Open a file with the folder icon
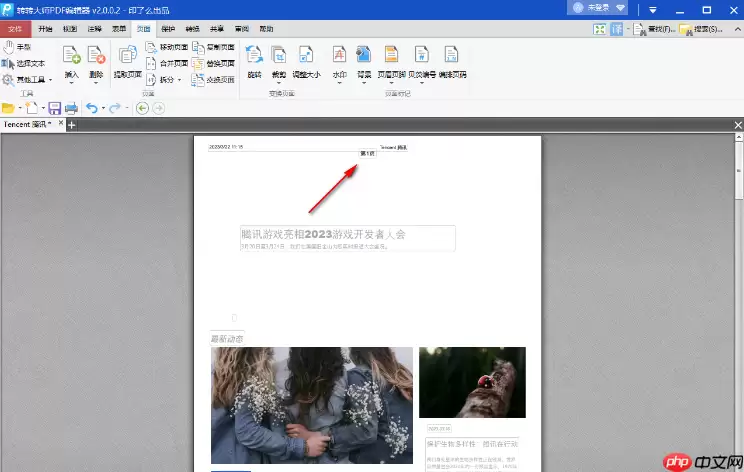Viewport: 744px width, 472px height. [x=8, y=108]
